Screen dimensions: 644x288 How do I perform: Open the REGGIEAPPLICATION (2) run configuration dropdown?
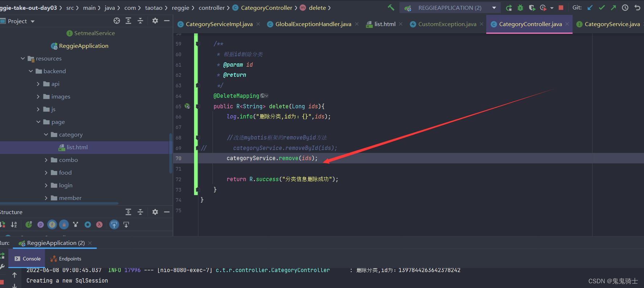point(450,8)
